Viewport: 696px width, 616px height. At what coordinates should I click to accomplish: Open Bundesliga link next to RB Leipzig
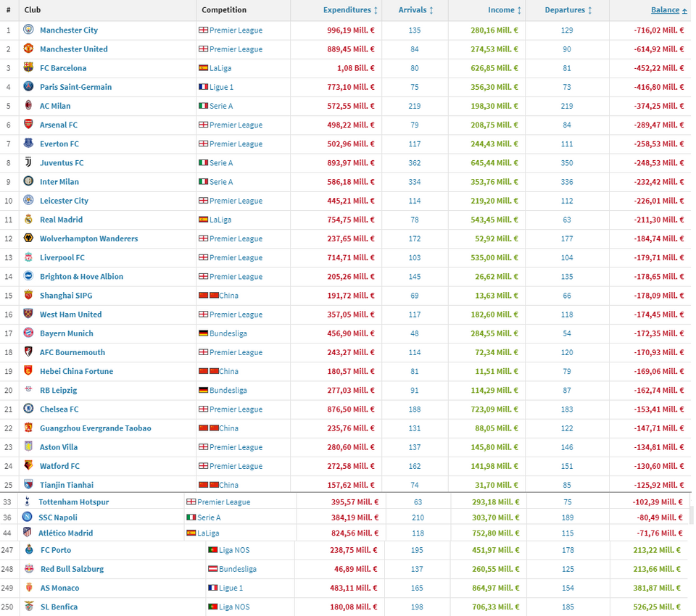point(228,390)
